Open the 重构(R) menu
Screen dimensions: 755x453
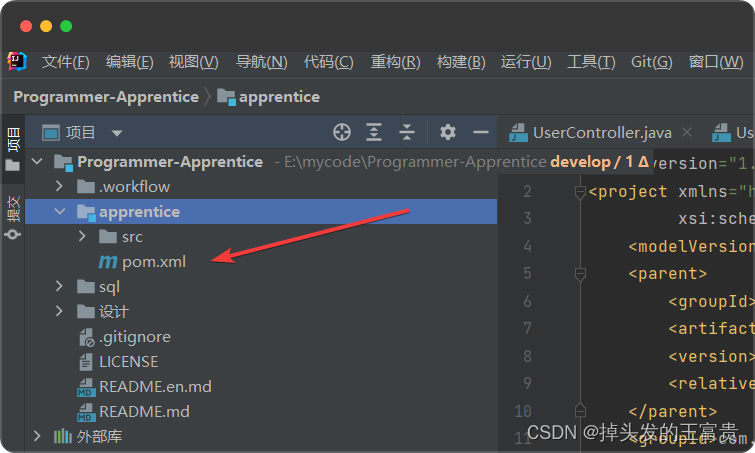(x=395, y=62)
